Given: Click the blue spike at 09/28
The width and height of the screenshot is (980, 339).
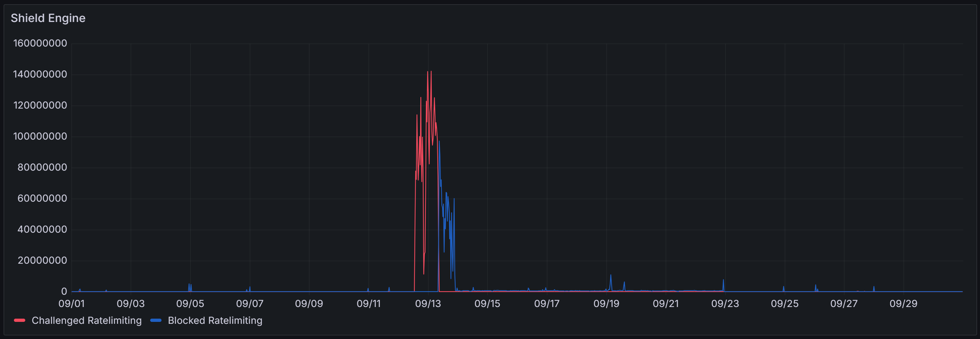Looking at the screenshot, I should click(874, 287).
